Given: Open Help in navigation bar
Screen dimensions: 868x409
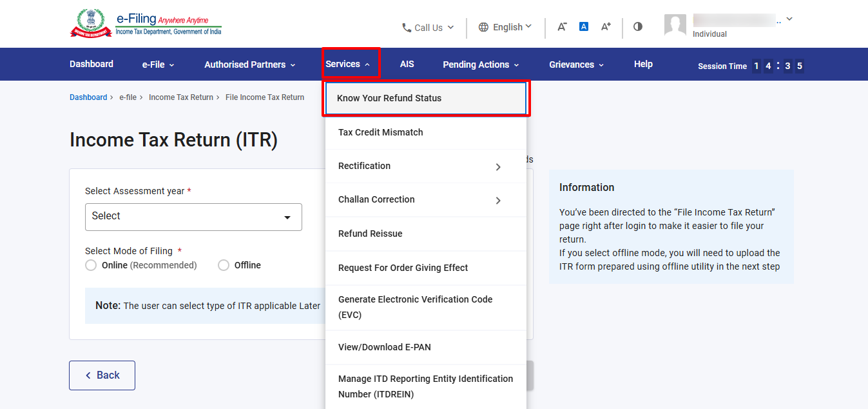Looking at the screenshot, I should click(x=643, y=64).
